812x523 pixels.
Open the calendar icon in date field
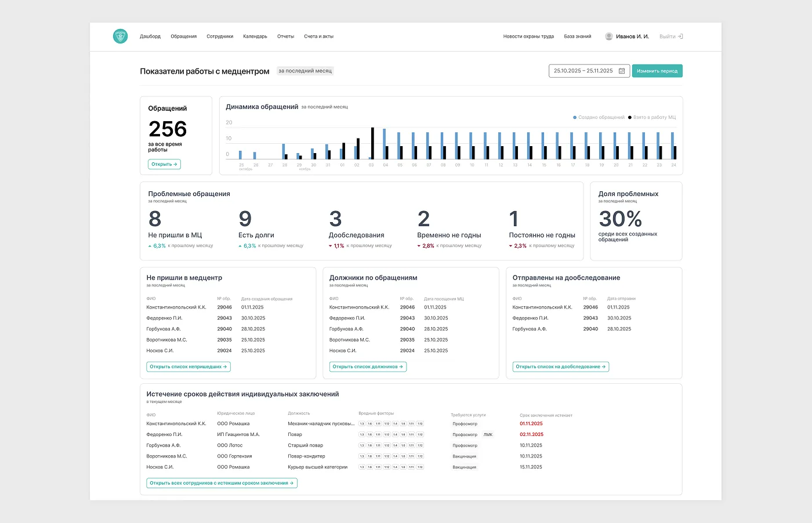622,71
